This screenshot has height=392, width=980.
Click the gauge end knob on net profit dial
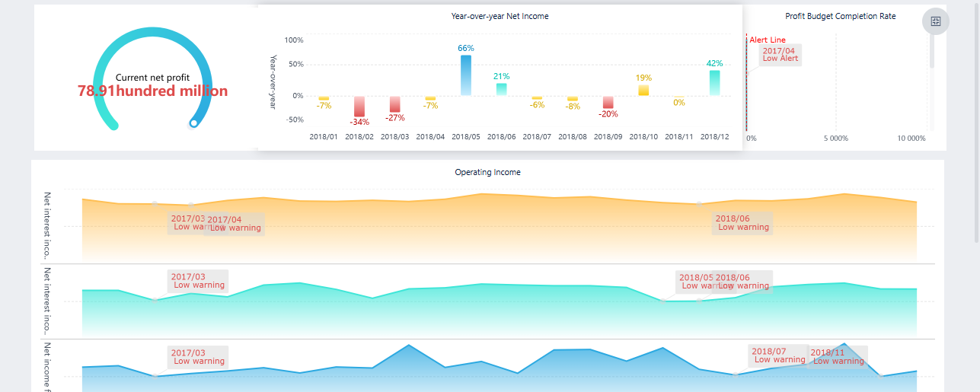194,123
